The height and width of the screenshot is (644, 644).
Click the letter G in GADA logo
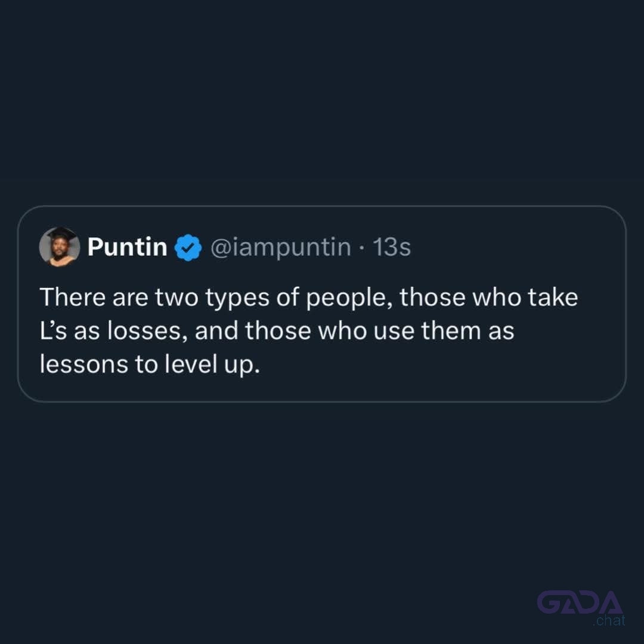[x=549, y=602]
